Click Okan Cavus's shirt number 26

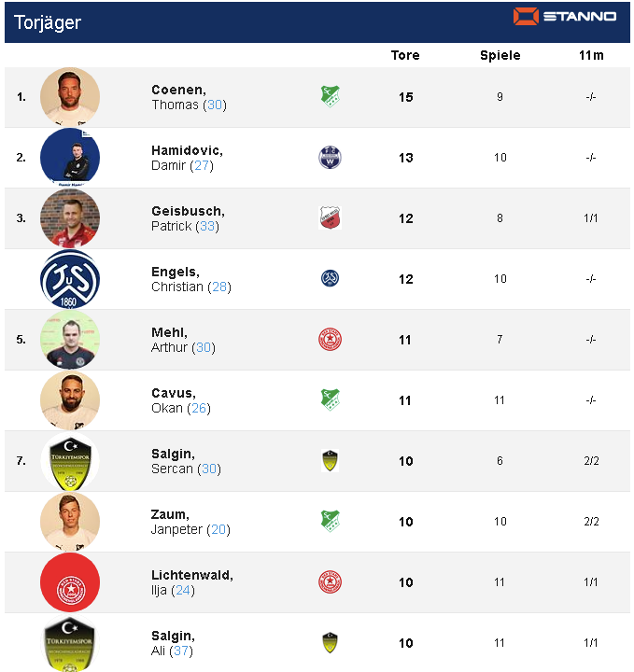pos(199,409)
